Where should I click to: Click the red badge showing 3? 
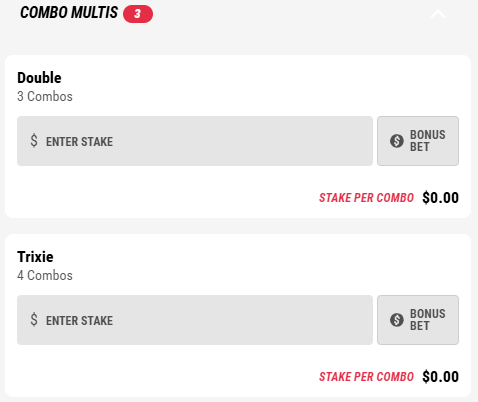138,14
